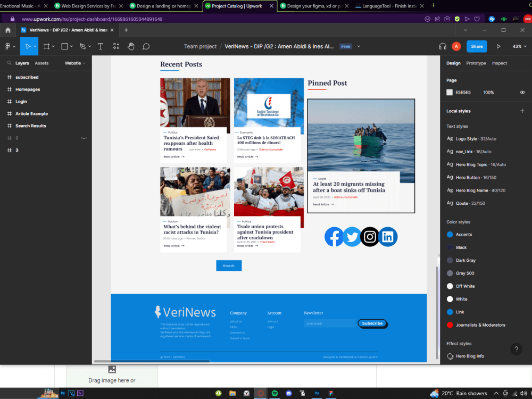This screenshot has width=532, height=399.
Task: Click the Free plan badge
Action: coord(345,46)
